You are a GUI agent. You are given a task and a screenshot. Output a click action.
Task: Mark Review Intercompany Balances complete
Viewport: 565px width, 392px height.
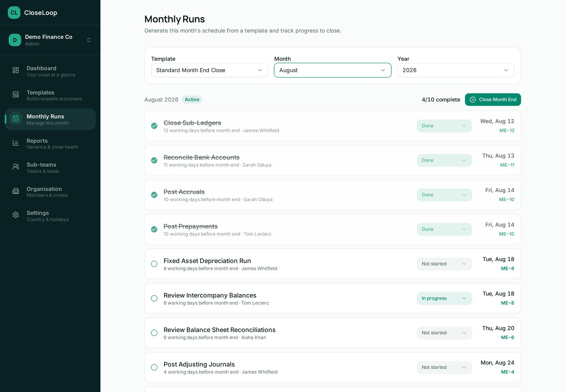click(154, 298)
